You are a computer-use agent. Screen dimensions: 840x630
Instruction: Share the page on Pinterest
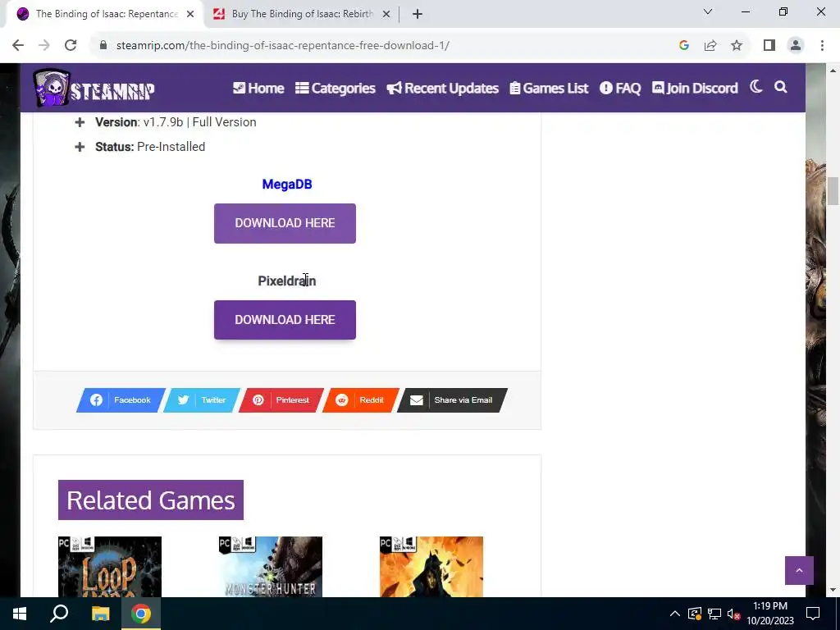[x=281, y=400]
